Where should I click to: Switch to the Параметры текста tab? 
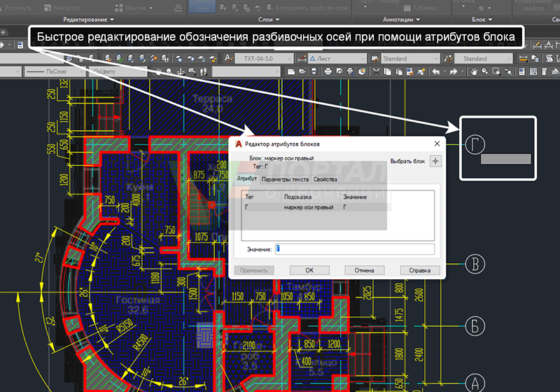pos(285,179)
